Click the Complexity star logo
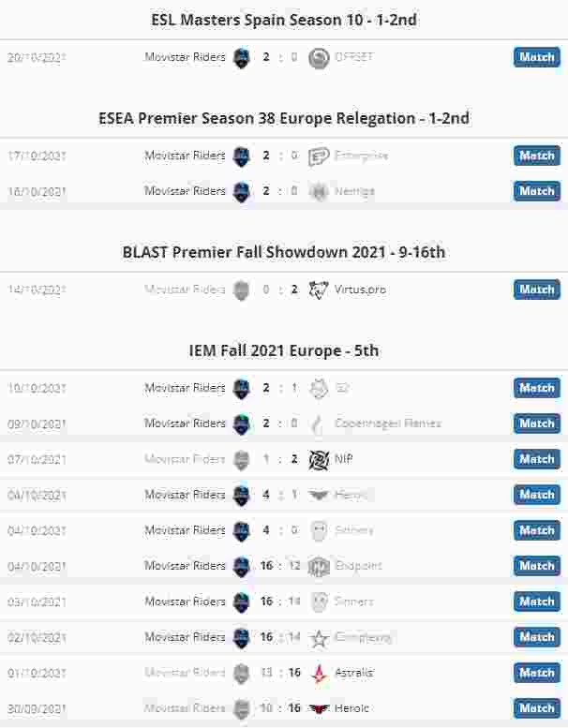This screenshot has width=568, height=728. click(x=319, y=638)
